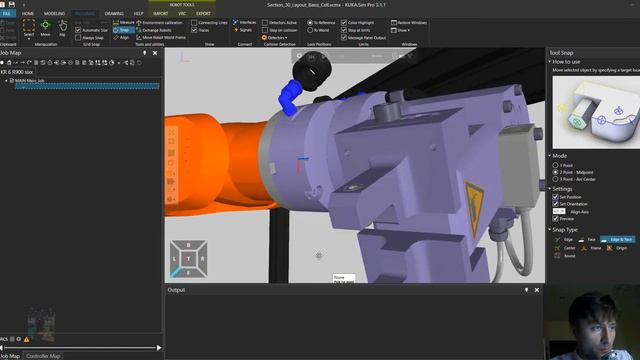Enable Detectors Active checkbox
Screen dimensions: 640x360
pyautogui.click(x=265, y=23)
